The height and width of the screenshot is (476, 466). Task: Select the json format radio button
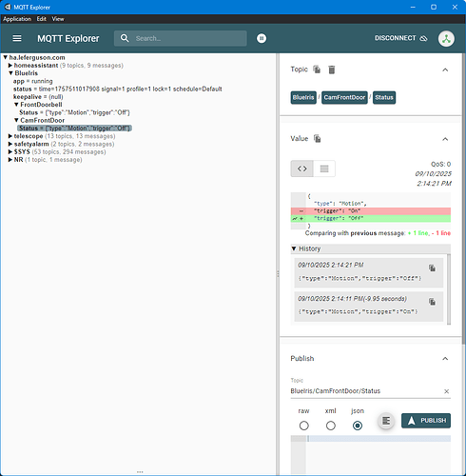click(x=358, y=426)
